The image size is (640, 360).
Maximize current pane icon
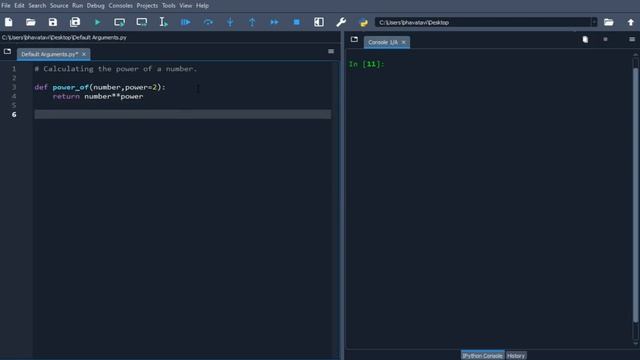pyautogui.click(x=319, y=22)
